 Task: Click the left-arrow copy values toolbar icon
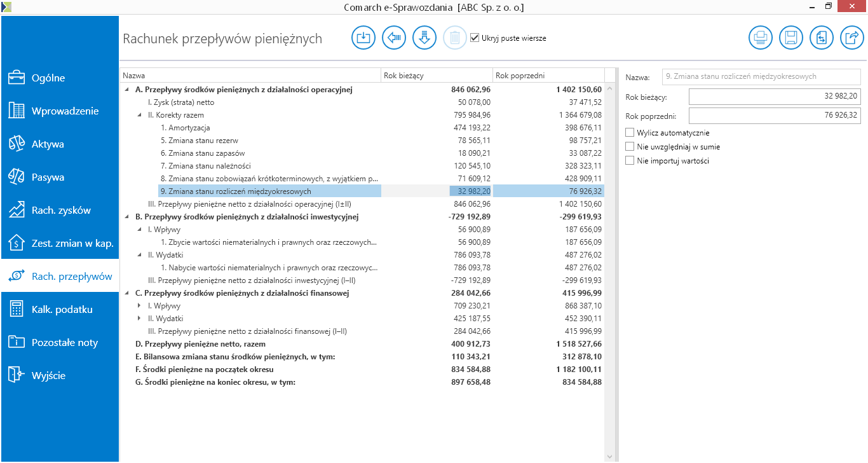click(394, 38)
